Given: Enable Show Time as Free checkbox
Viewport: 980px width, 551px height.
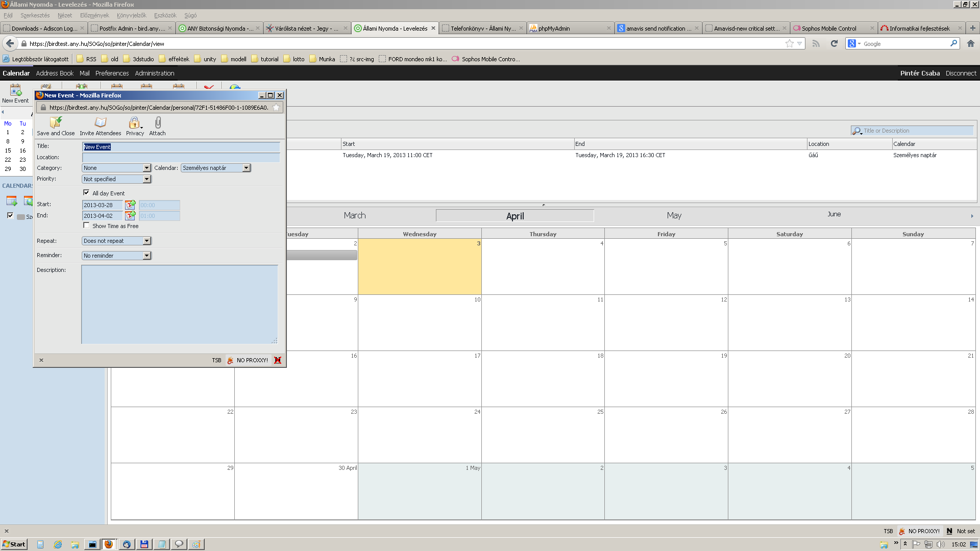Looking at the screenshot, I should click(x=86, y=226).
